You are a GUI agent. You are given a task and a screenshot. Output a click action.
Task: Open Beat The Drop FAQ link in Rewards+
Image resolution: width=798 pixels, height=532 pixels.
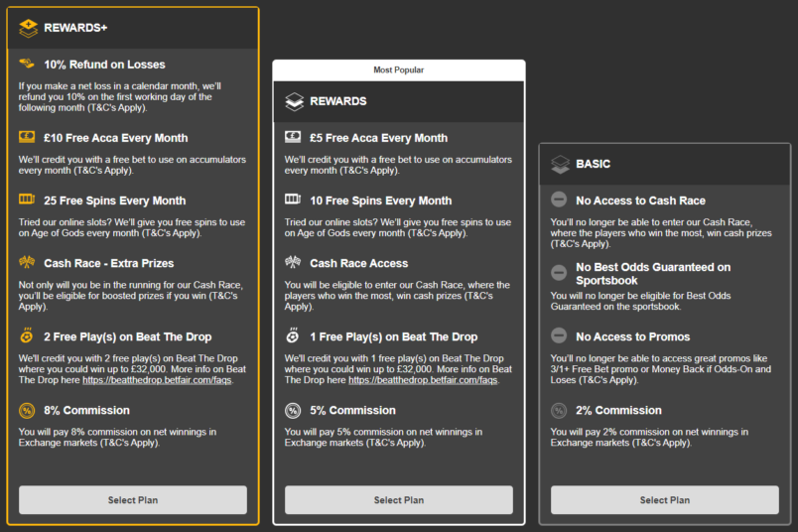157,380
